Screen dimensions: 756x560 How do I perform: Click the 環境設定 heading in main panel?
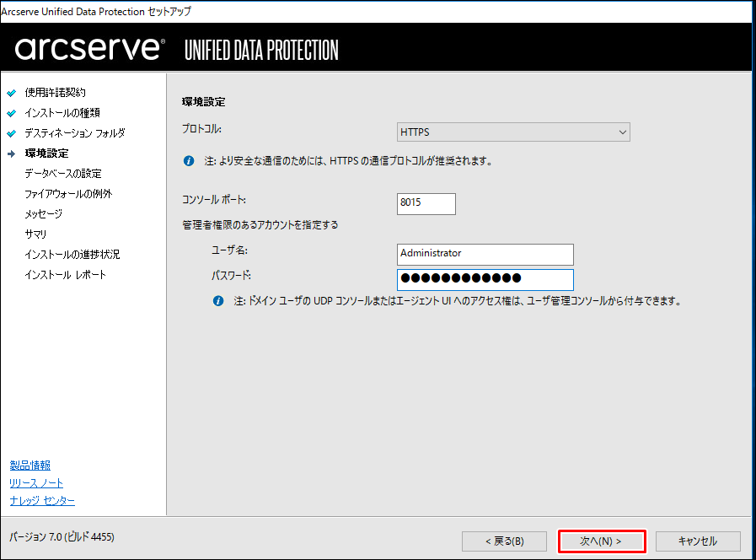click(203, 102)
